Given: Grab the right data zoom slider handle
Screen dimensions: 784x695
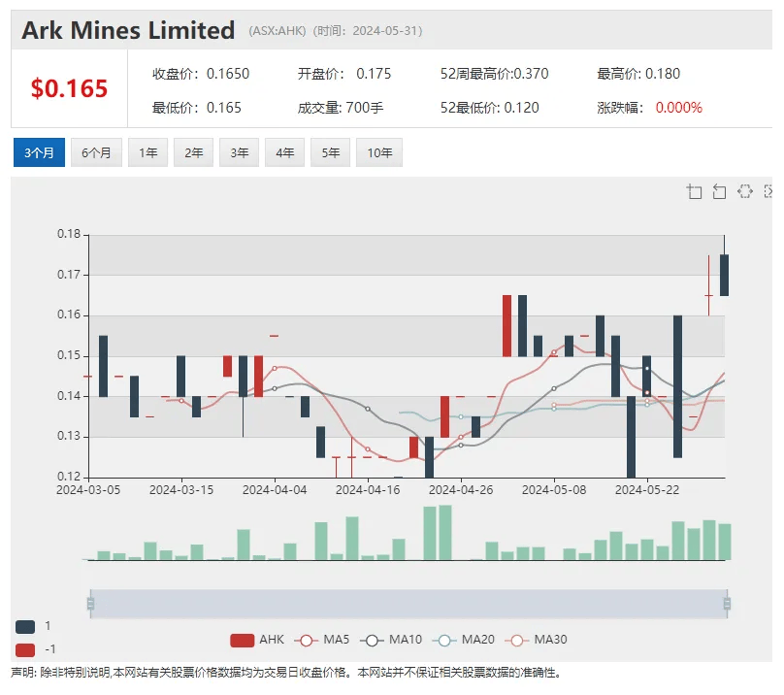Looking at the screenshot, I should (x=727, y=604).
